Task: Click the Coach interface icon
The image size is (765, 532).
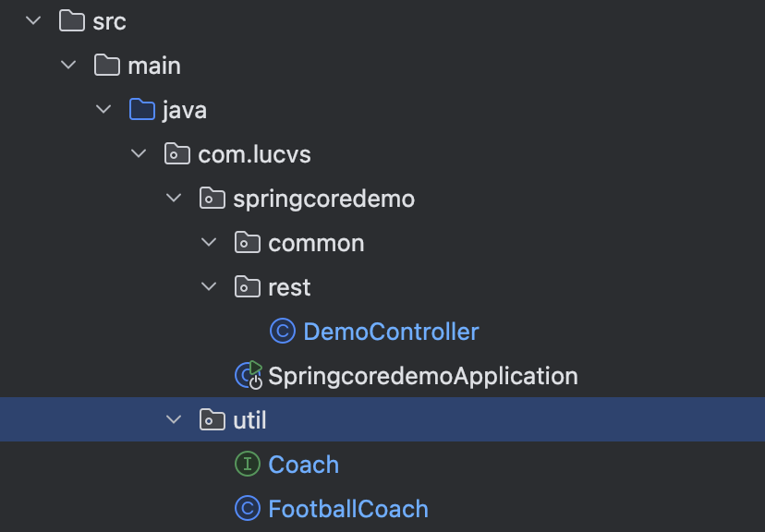Action: pyautogui.click(x=247, y=465)
